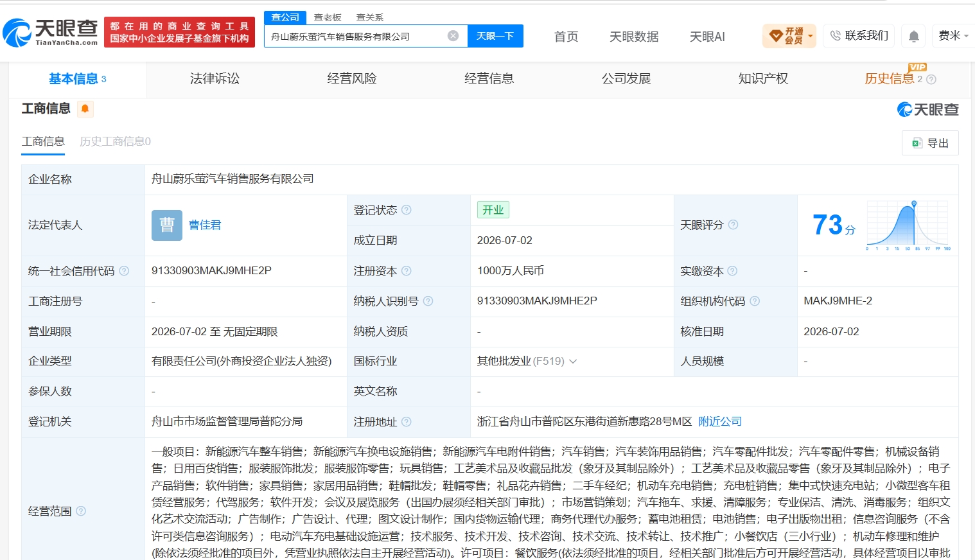The height and width of the screenshot is (560, 975).
Task: Expand the 费米 user account menu
Action: click(x=953, y=36)
